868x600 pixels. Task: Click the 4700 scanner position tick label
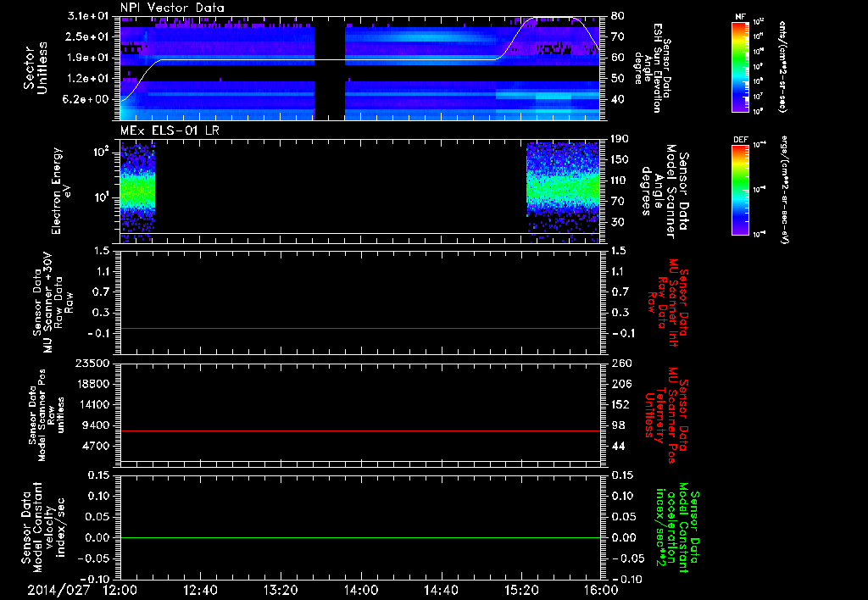pos(96,446)
